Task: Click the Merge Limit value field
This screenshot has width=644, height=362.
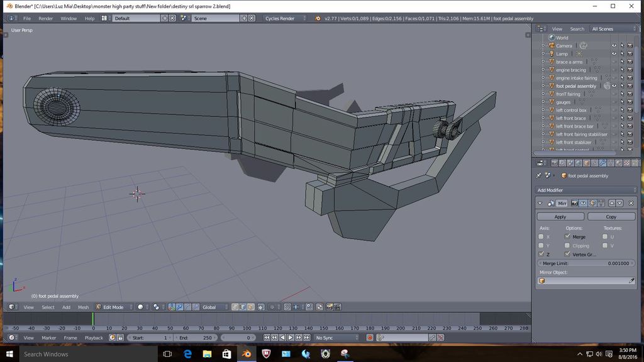Action: (586, 263)
